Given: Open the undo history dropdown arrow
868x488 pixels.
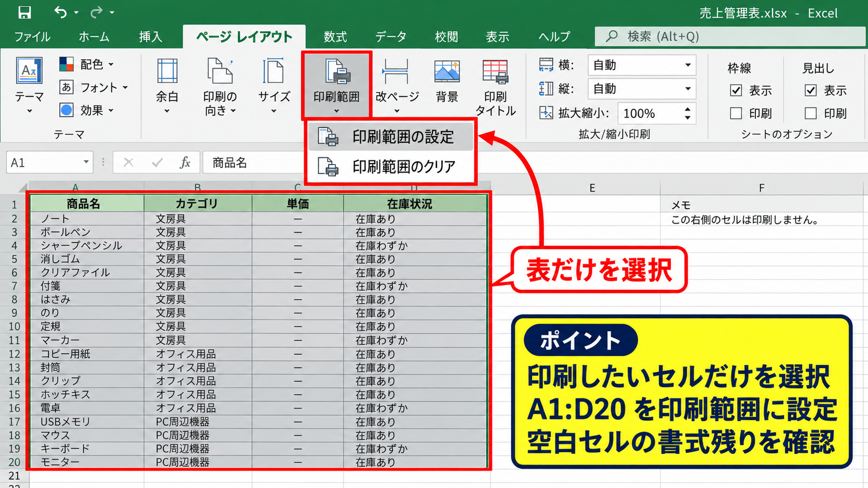Looking at the screenshot, I should click(x=76, y=12).
